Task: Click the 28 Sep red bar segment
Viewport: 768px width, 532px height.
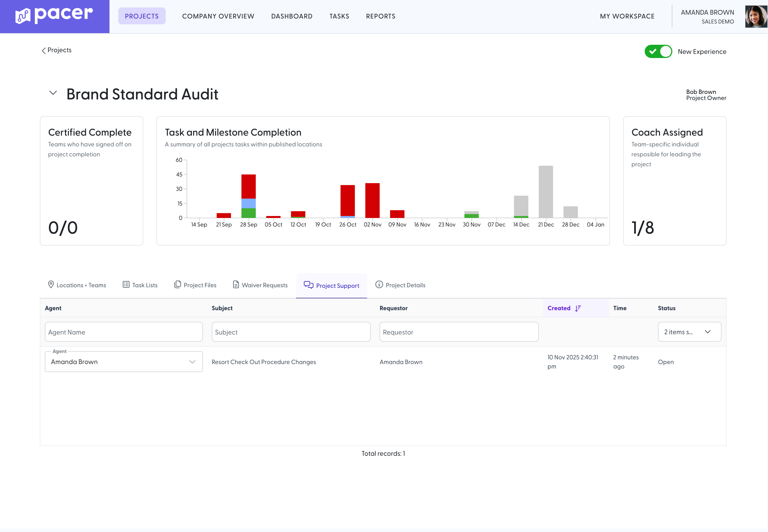Action: [249, 186]
